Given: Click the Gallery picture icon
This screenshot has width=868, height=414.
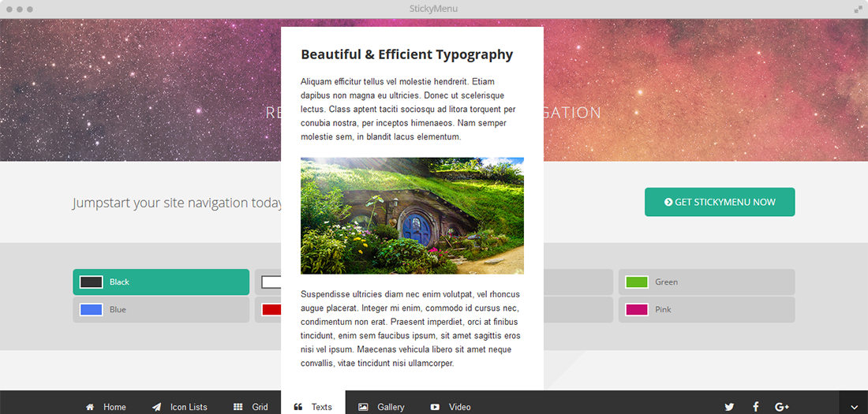Looking at the screenshot, I should tap(363, 407).
